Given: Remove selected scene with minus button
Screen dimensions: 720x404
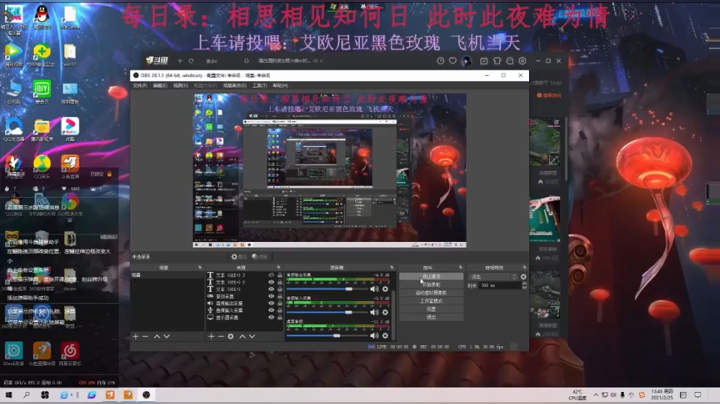Looking at the screenshot, I should click(145, 337).
